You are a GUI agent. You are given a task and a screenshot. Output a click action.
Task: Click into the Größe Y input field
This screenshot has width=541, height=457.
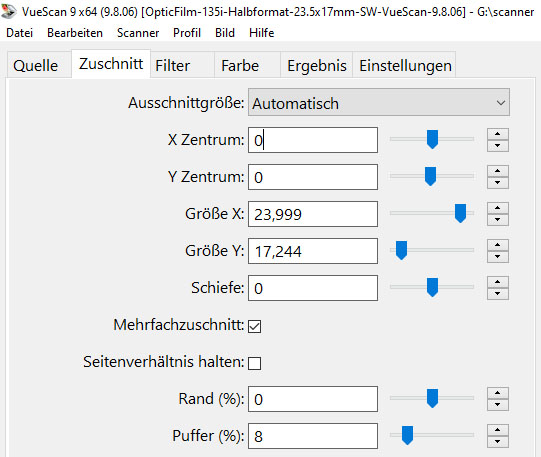coord(313,251)
